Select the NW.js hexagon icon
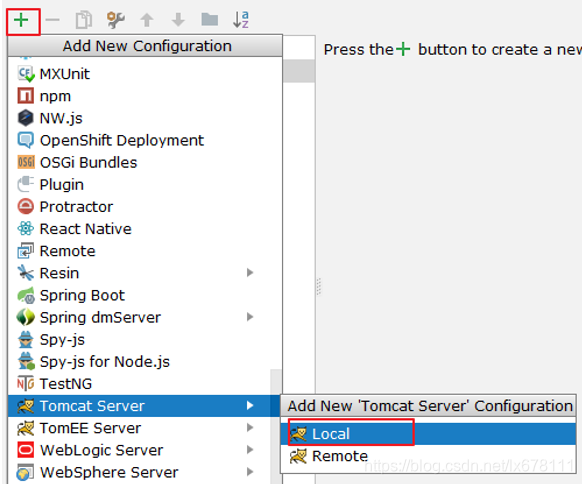This screenshot has width=582, height=484. tap(26, 118)
